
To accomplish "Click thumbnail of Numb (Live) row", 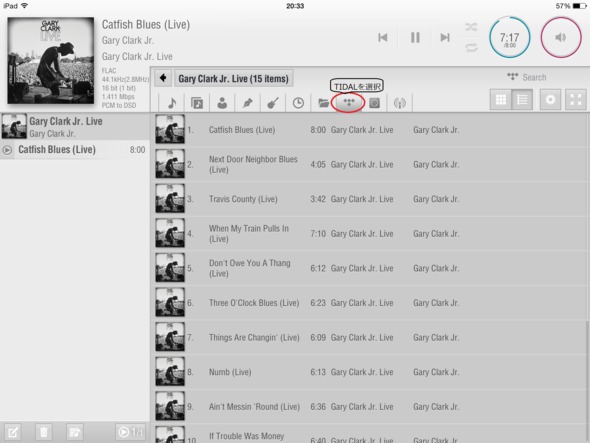I will 170,371.
